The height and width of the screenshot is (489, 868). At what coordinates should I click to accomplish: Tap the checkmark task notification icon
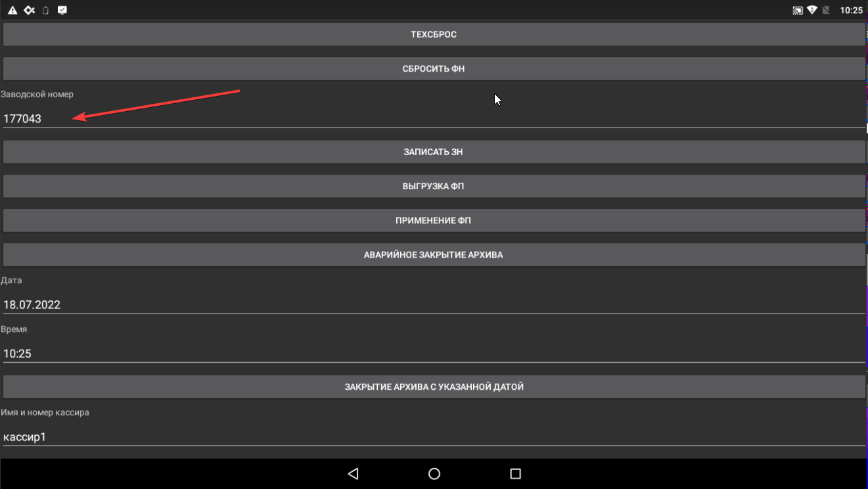pyautogui.click(x=62, y=11)
